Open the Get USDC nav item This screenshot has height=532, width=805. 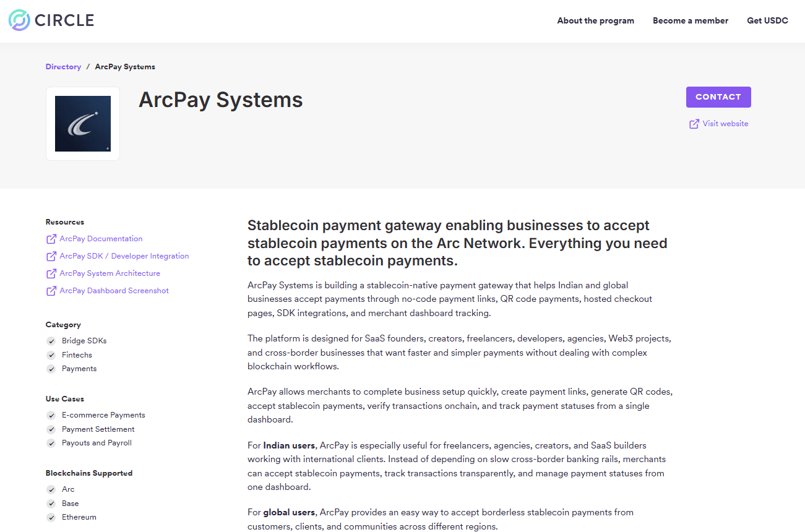coord(767,20)
